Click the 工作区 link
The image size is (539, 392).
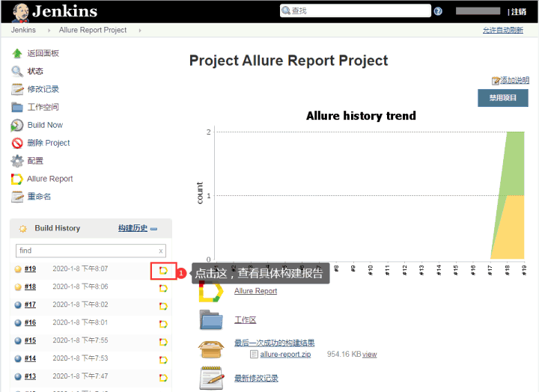click(245, 320)
